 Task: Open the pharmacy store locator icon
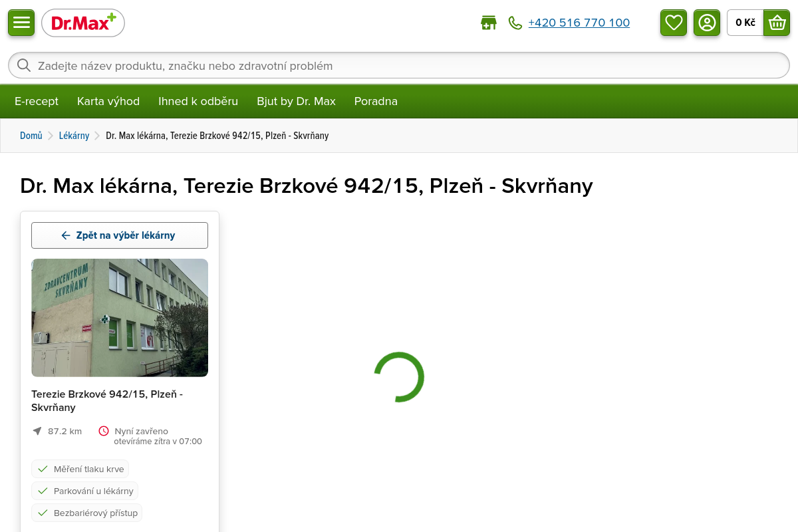(x=489, y=23)
